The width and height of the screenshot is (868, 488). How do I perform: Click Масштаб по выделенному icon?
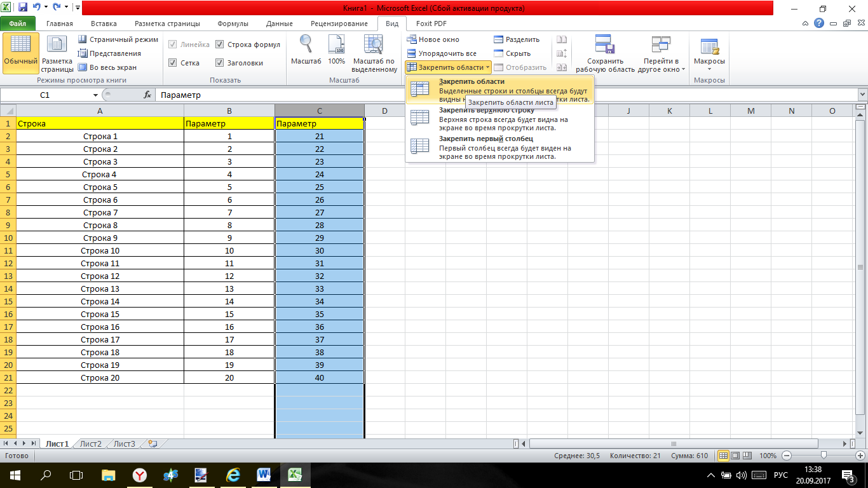(374, 45)
